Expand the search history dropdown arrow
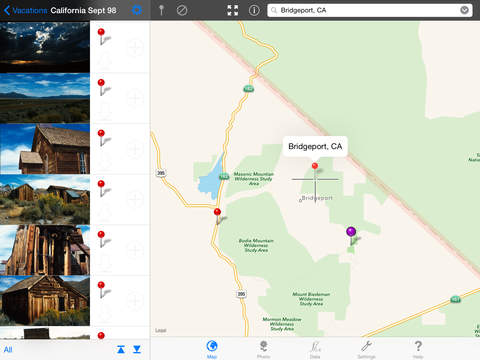 (x=464, y=10)
